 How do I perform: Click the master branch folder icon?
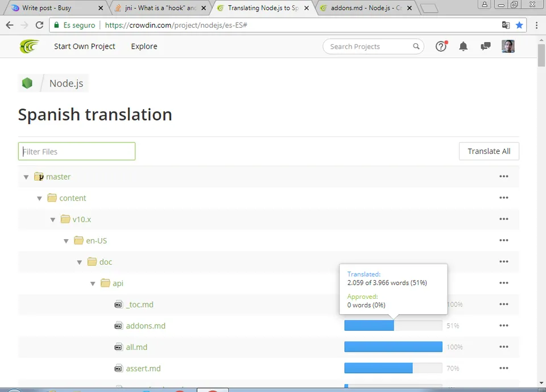(39, 177)
